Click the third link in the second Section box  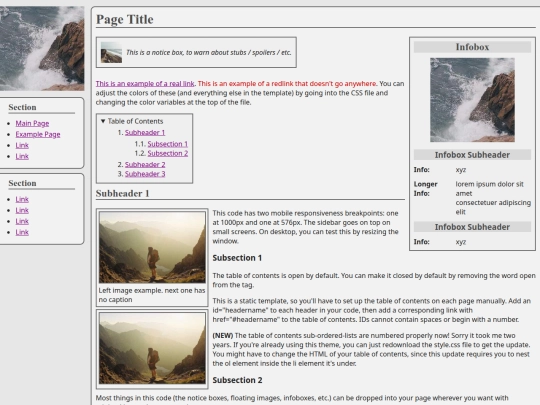coord(22,221)
